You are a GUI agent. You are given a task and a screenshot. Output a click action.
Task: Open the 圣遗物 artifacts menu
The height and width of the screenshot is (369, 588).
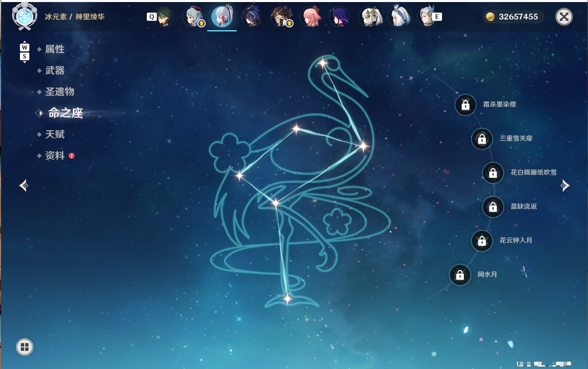pos(59,92)
